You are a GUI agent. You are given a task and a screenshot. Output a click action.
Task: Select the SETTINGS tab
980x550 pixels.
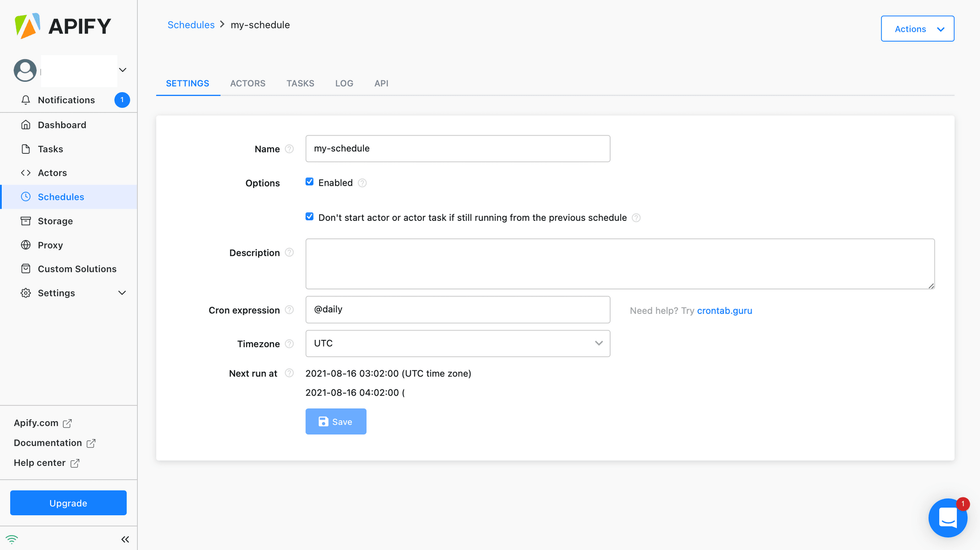tap(188, 83)
